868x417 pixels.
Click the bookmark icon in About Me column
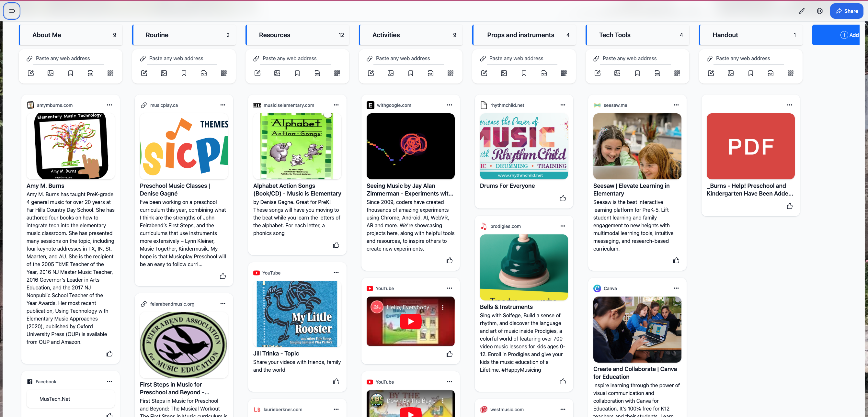(x=70, y=73)
